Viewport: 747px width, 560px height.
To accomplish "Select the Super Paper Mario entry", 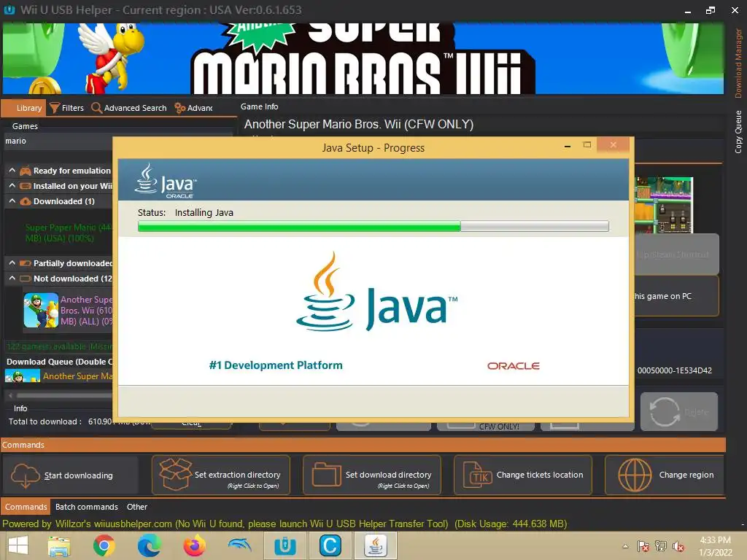I will tap(69, 233).
